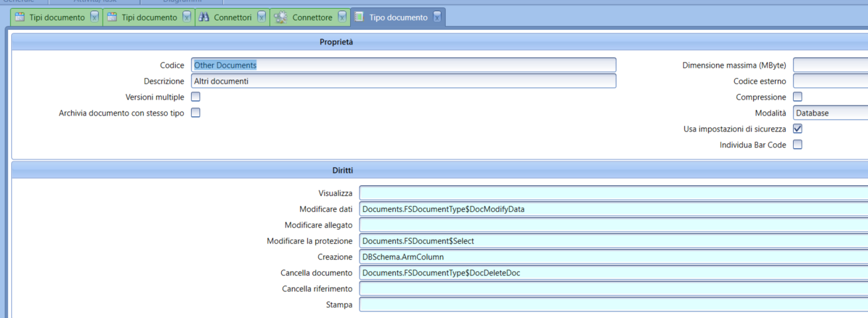Viewport: 868px width, 318px height.
Task: Uncheck Usa impostazioni di sicurezza
Action: (x=798, y=129)
